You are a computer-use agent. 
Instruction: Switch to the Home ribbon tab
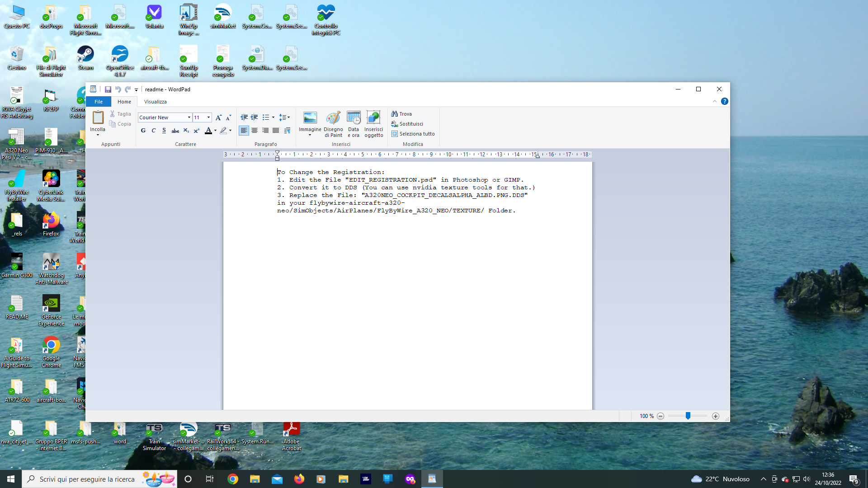pyautogui.click(x=124, y=102)
